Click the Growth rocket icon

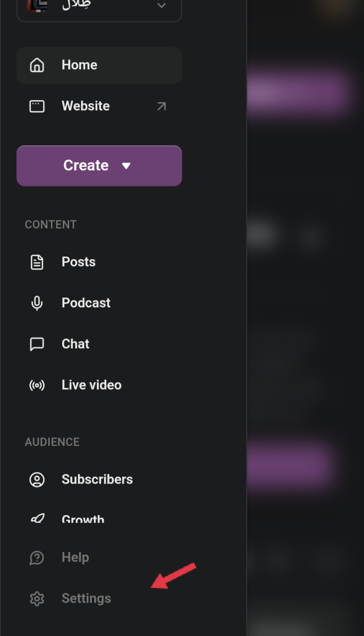pyautogui.click(x=37, y=519)
